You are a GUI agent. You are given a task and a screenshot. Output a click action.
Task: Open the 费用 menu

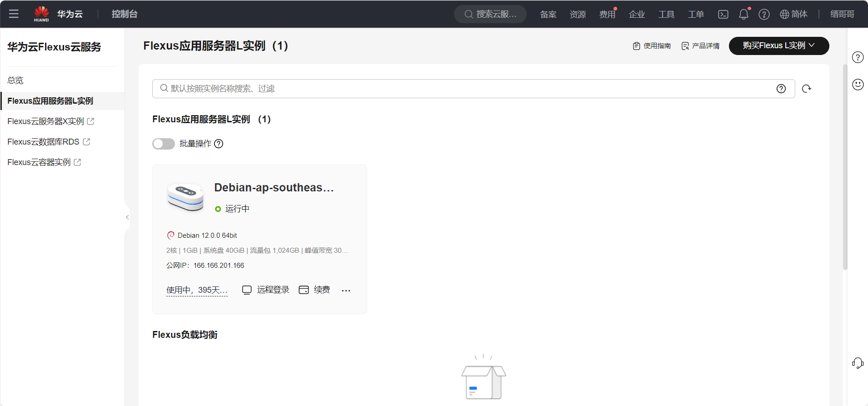[607, 14]
